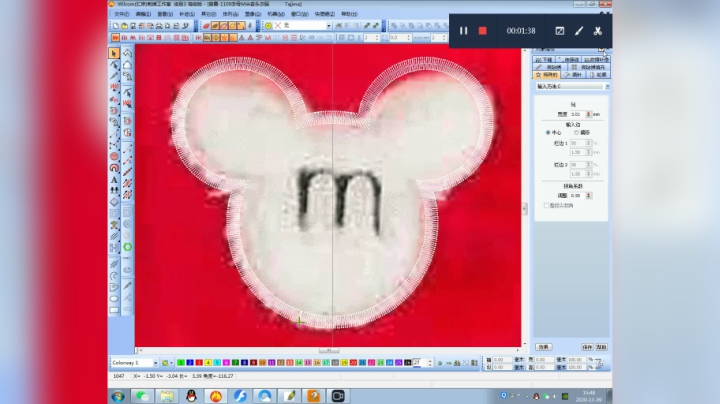Click the Open file folder icon
Viewport: 720px width, 404px height.
click(x=124, y=26)
